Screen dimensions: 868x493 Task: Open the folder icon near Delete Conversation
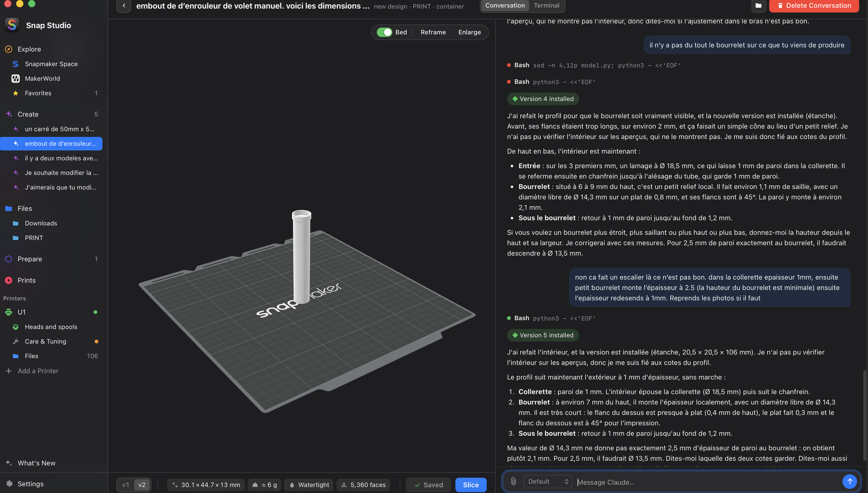pos(758,6)
